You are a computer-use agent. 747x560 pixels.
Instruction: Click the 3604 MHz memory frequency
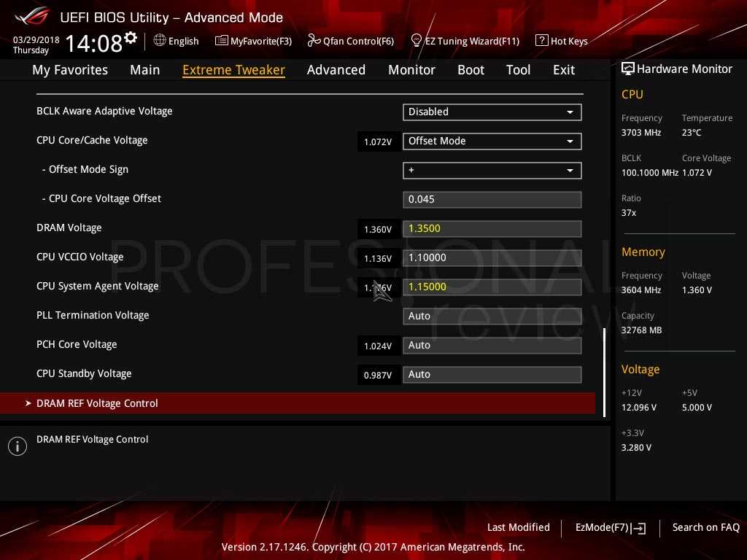(x=640, y=290)
